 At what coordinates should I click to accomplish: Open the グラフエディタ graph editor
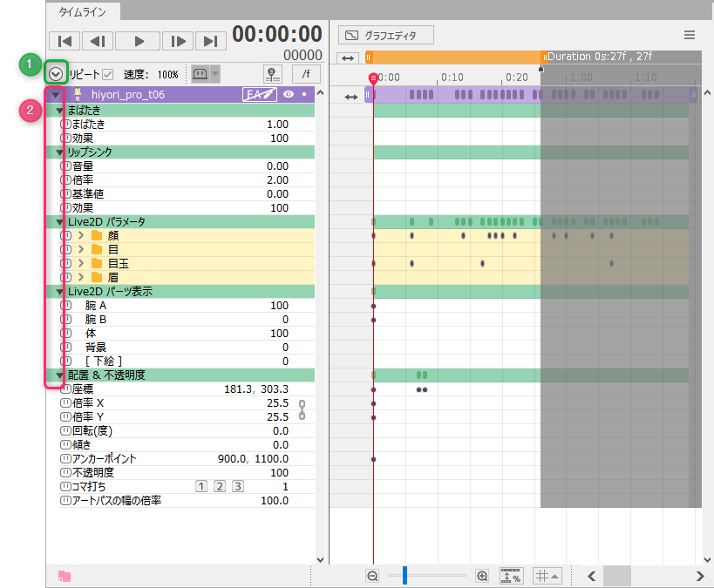(x=385, y=35)
